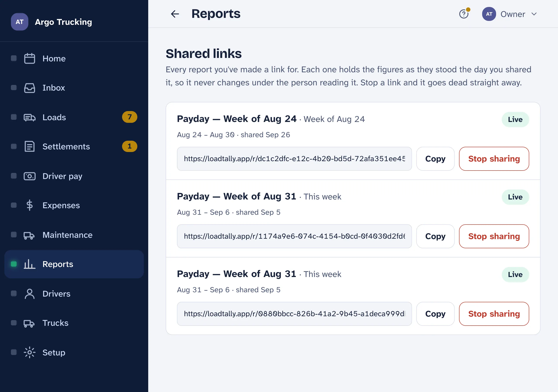The height and width of the screenshot is (392, 558).
Task: Click the Settlements document icon
Action: click(x=29, y=146)
